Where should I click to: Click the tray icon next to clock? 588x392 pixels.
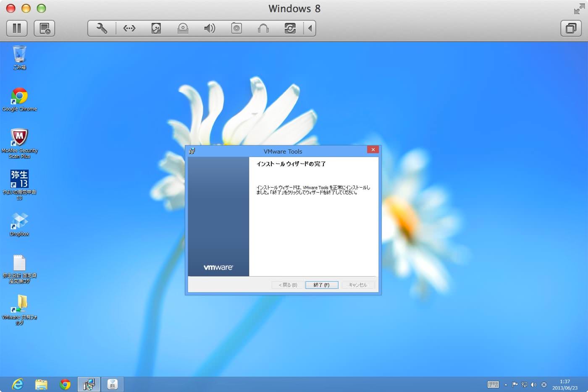point(544,384)
